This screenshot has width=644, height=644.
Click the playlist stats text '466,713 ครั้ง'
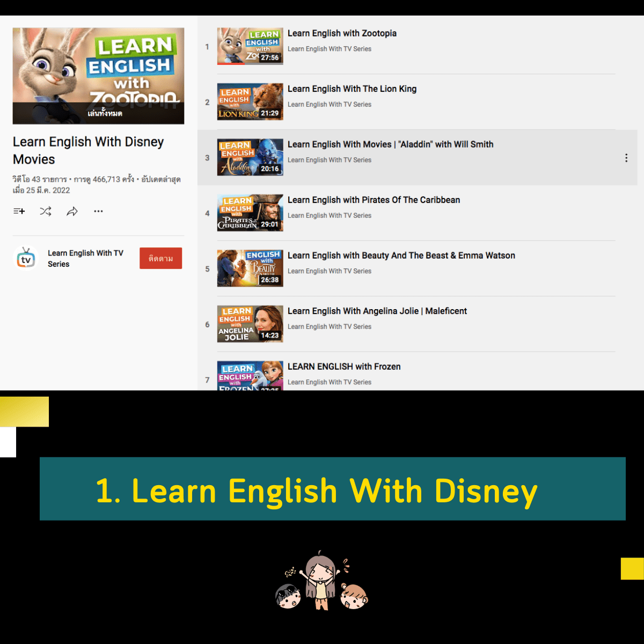pyautogui.click(x=113, y=179)
